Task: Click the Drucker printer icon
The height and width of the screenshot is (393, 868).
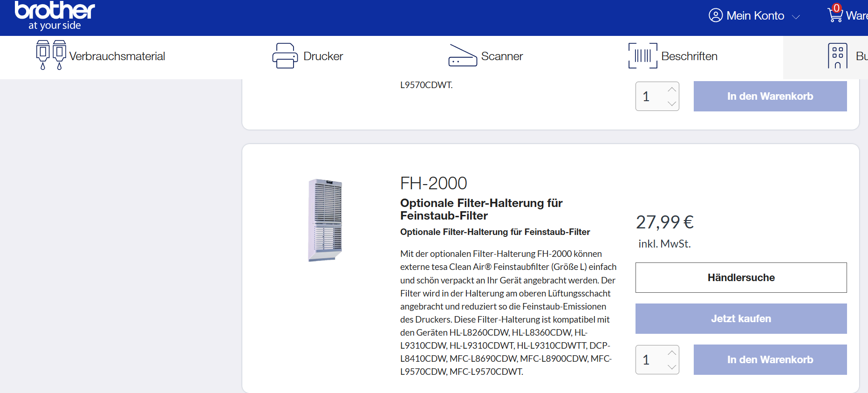Action: click(285, 56)
